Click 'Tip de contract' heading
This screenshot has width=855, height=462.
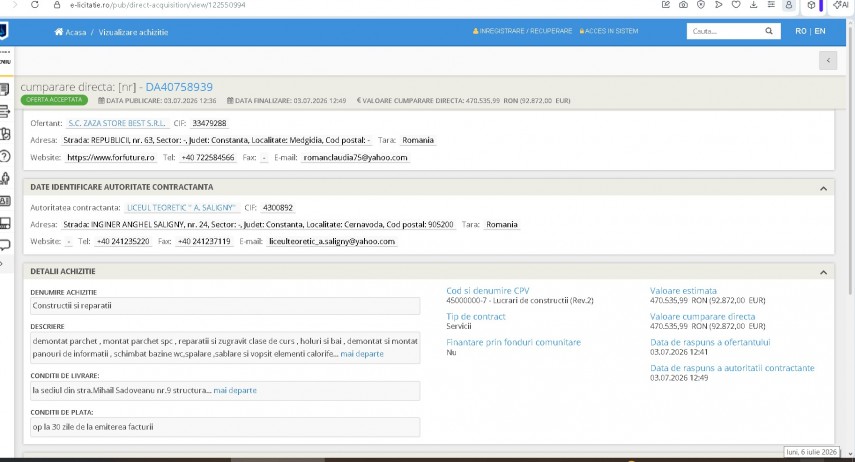tap(475, 317)
